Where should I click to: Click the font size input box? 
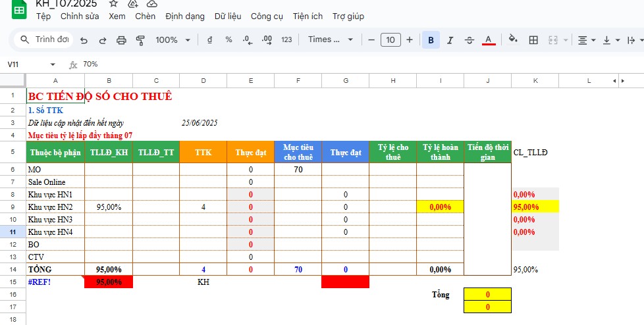pos(390,40)
